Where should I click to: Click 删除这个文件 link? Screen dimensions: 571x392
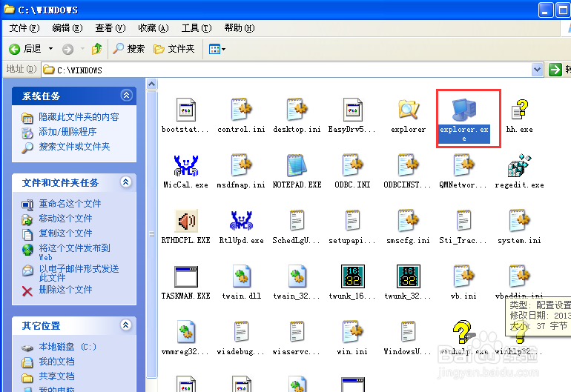65,290
